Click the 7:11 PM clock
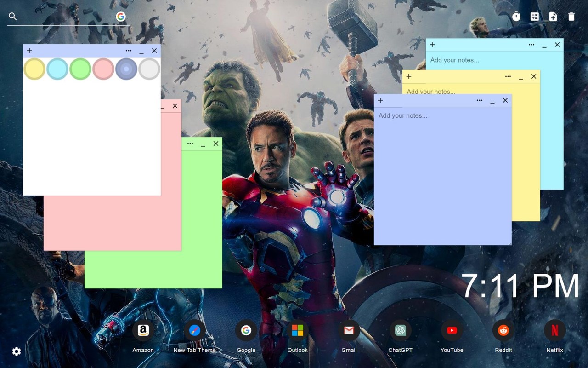 coord(520,286)
